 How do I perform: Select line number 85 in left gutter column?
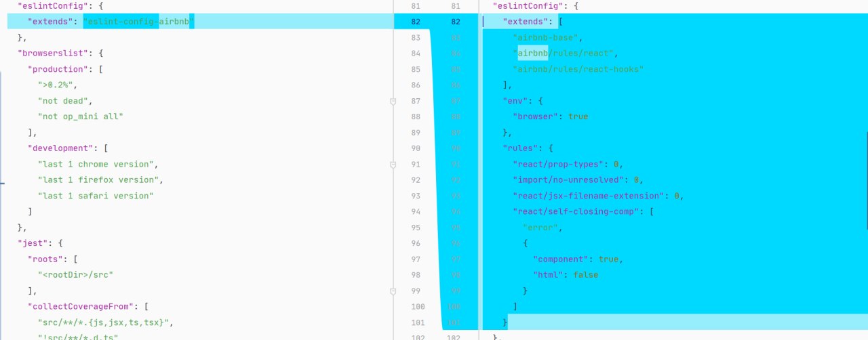(x=416, y=69)
